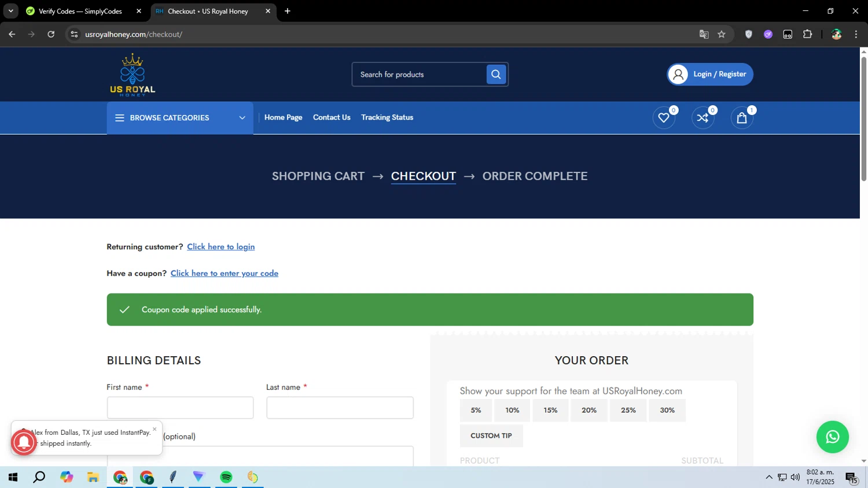Select the 5% tip option

[x=476, y=411]
